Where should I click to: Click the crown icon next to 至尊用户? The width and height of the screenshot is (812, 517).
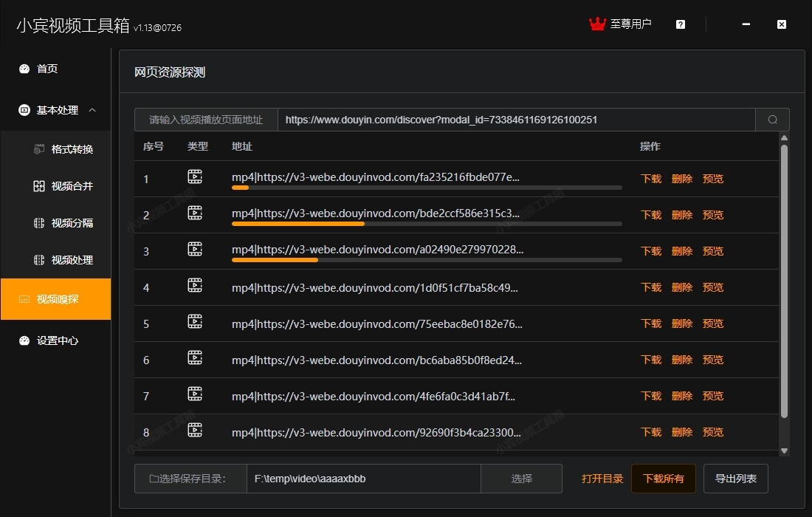tap(596, 23)
